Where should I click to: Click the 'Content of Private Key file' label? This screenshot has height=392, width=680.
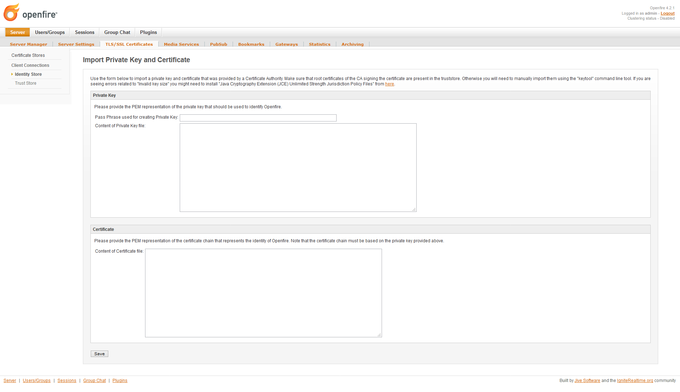coord(120,126)
